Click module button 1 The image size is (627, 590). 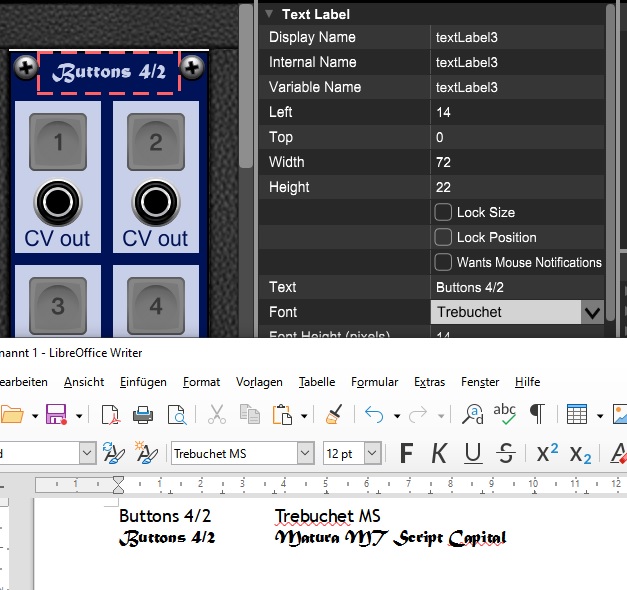click(58, 142)
